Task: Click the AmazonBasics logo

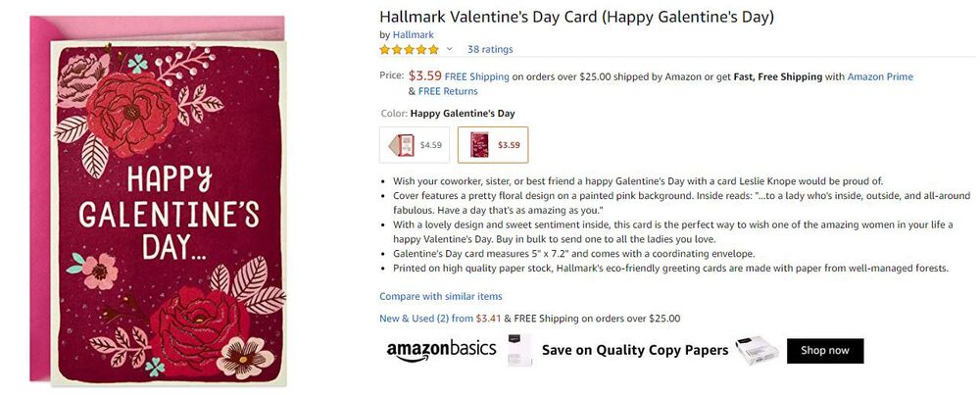Action: (441, 351)
